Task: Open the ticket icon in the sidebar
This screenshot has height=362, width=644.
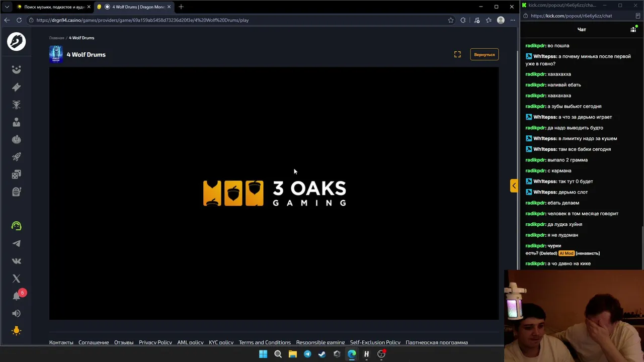Action: click(16, 87)
